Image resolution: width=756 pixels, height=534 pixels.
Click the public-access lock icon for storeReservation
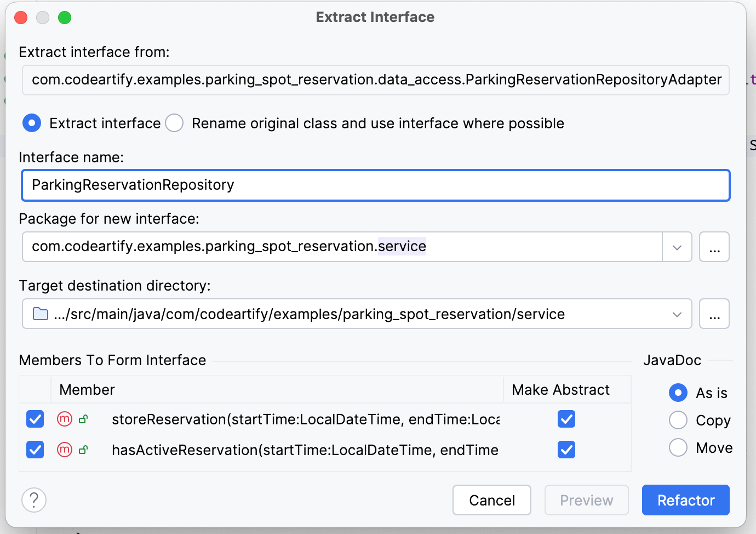83,419
